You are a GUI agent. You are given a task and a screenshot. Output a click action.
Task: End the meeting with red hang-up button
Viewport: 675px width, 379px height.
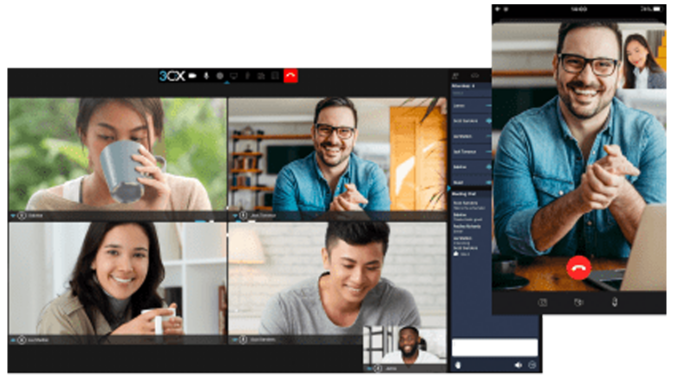(x=291, y=75)
